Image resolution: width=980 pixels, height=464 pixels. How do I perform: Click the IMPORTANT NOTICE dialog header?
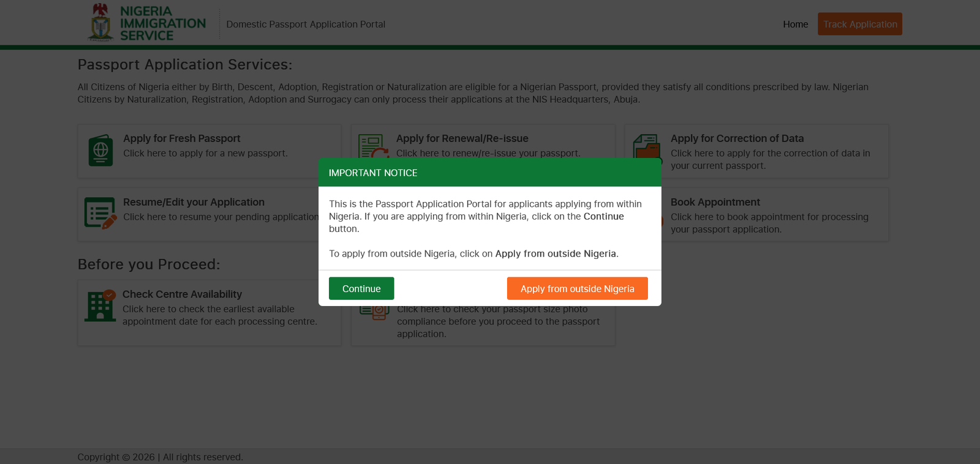pyautogui.click(x=489, y=173)
